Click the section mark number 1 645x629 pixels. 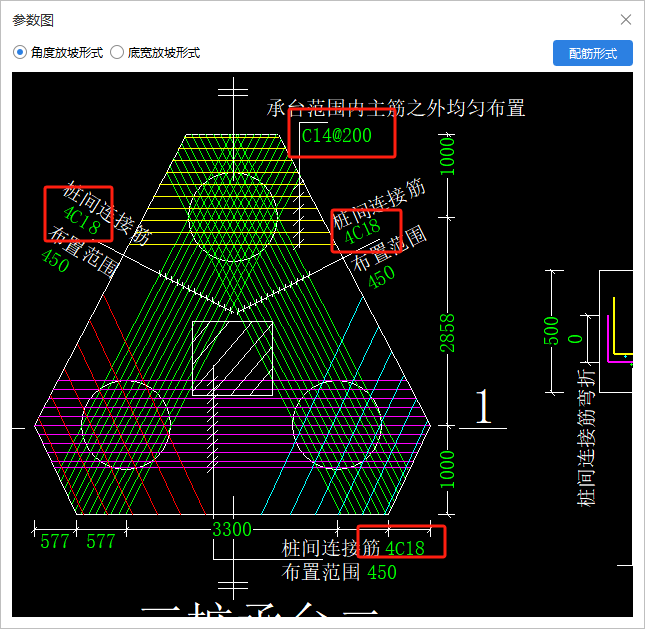[x=483, y=406]
